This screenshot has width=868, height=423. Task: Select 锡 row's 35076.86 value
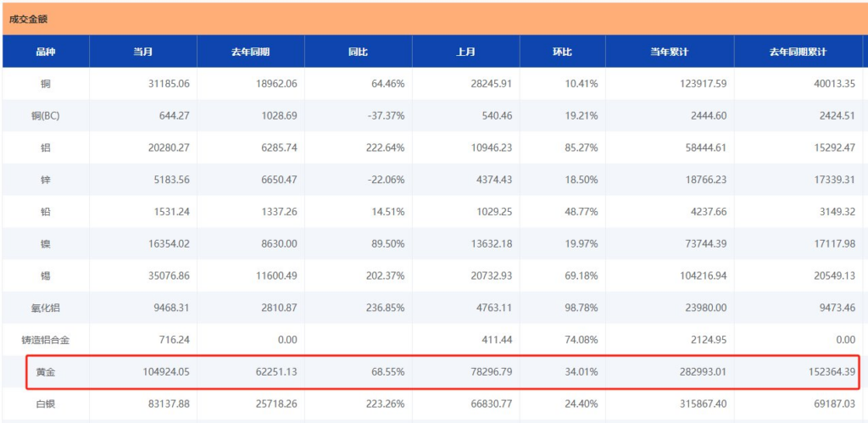click(x=168, y=276)
